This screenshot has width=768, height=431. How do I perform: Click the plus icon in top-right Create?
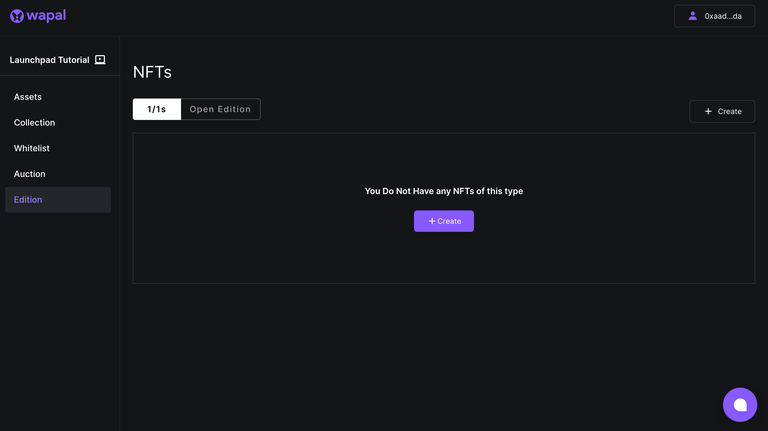point(708,112)
